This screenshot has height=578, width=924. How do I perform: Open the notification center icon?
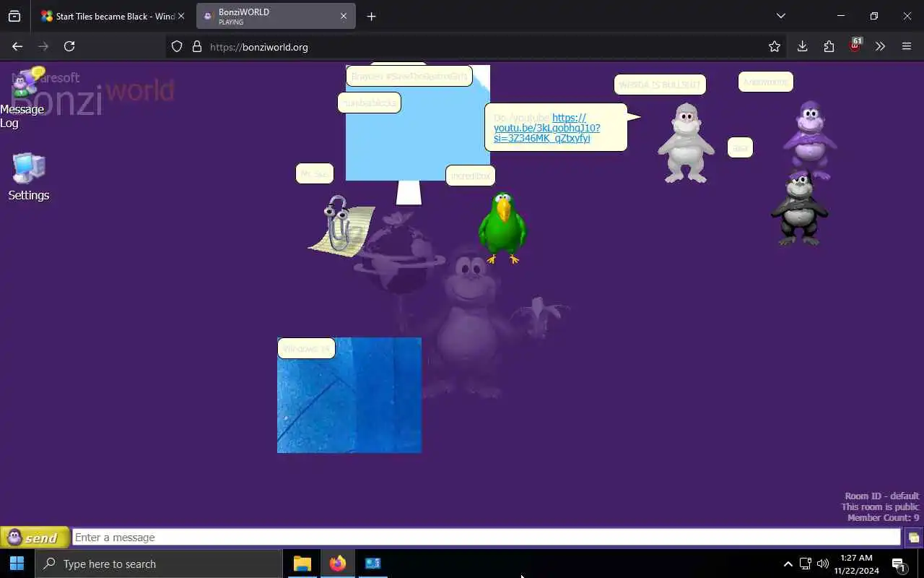899,564
